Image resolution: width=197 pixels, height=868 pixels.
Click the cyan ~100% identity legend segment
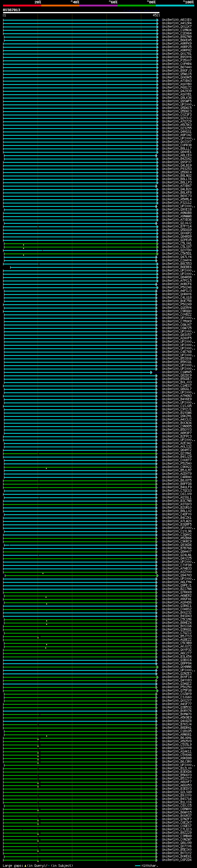pyautogui.click(x=175, y=6)
